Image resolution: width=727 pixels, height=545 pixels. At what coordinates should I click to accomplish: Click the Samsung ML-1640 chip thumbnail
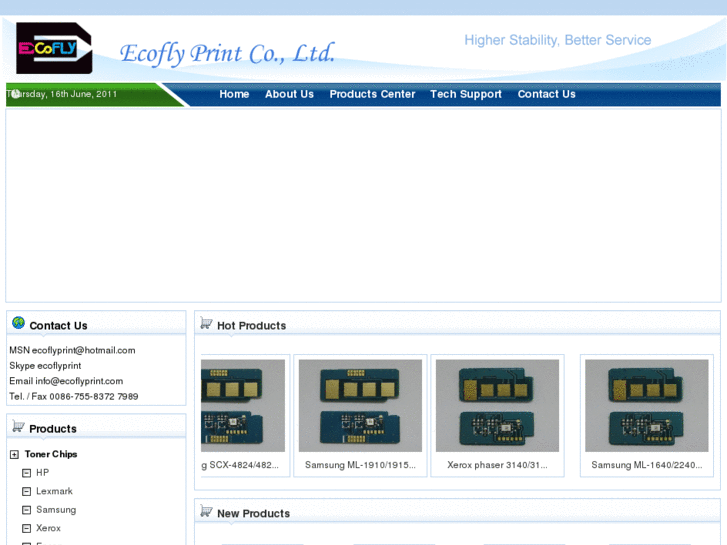(647, 405)
